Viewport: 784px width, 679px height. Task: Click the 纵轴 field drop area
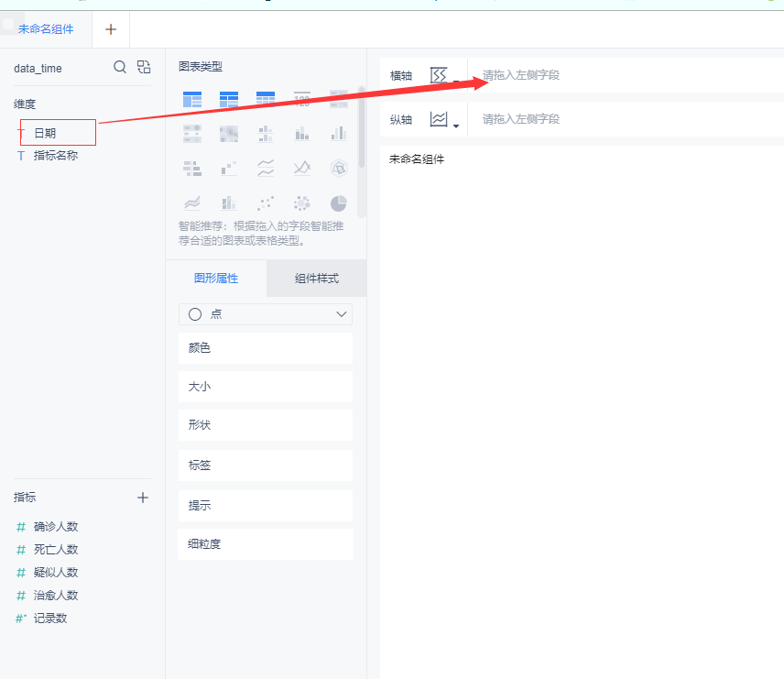tap(626, 119)
